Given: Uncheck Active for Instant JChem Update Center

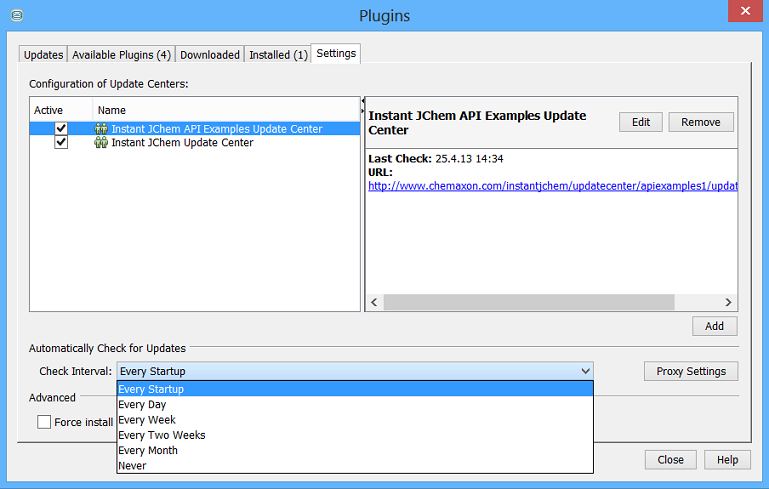Looking at the screenshot, I should click(x=61, y=143).
